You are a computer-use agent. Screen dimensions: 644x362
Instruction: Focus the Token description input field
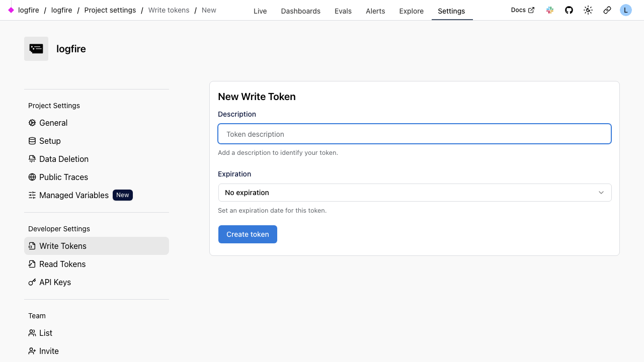(x=414, y=134)
